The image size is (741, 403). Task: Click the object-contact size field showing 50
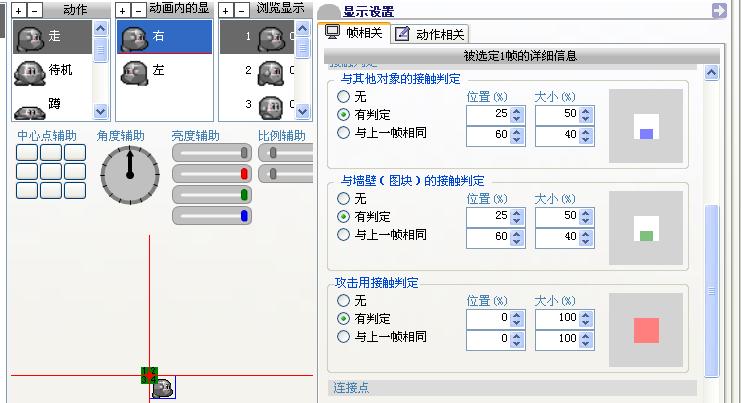[x=557, y=114]
